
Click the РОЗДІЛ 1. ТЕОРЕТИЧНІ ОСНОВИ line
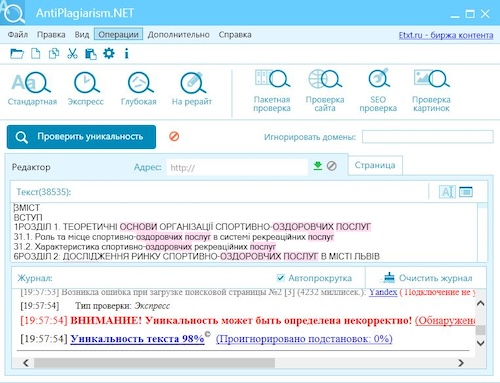[192, 227]
